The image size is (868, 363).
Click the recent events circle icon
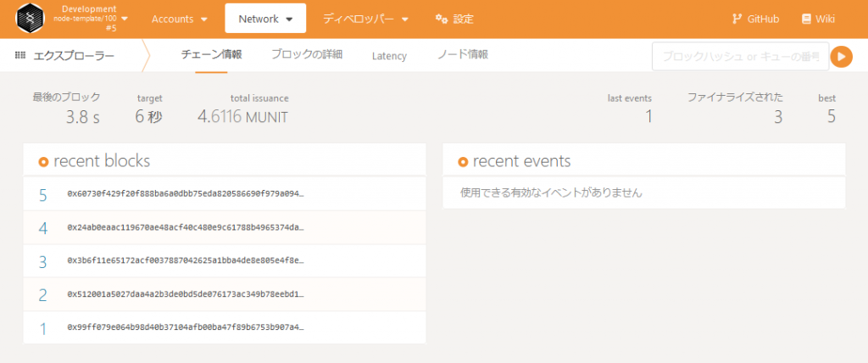(463, 161)
